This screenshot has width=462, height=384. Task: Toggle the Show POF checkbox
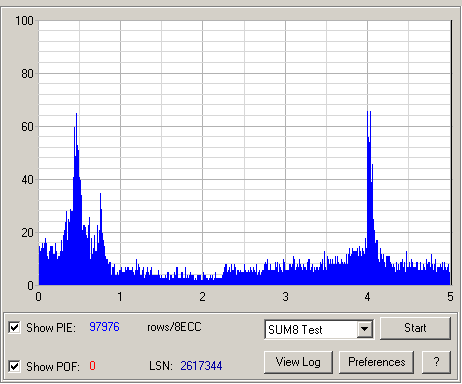14,366
